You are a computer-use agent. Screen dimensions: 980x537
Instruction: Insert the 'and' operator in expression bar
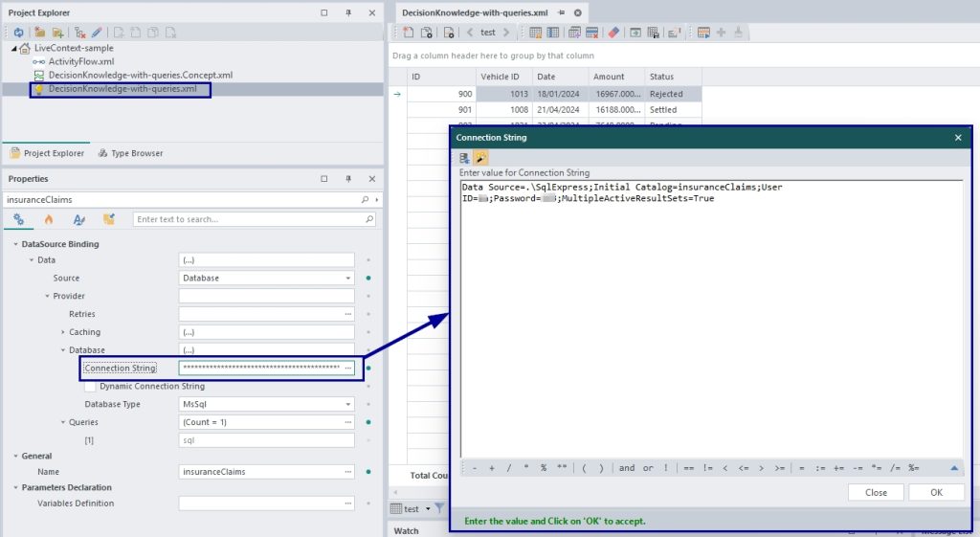[x=627, y=468]
